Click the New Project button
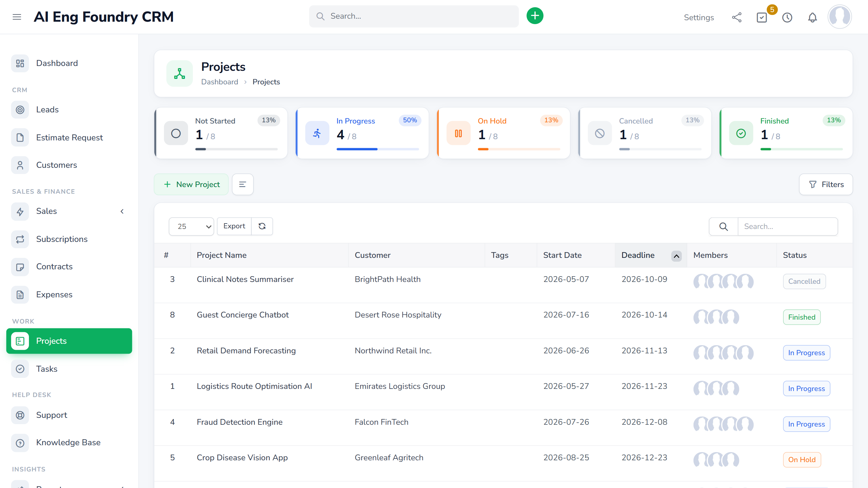This screenshot has width=868, height=488. click(x=191, y=184)
